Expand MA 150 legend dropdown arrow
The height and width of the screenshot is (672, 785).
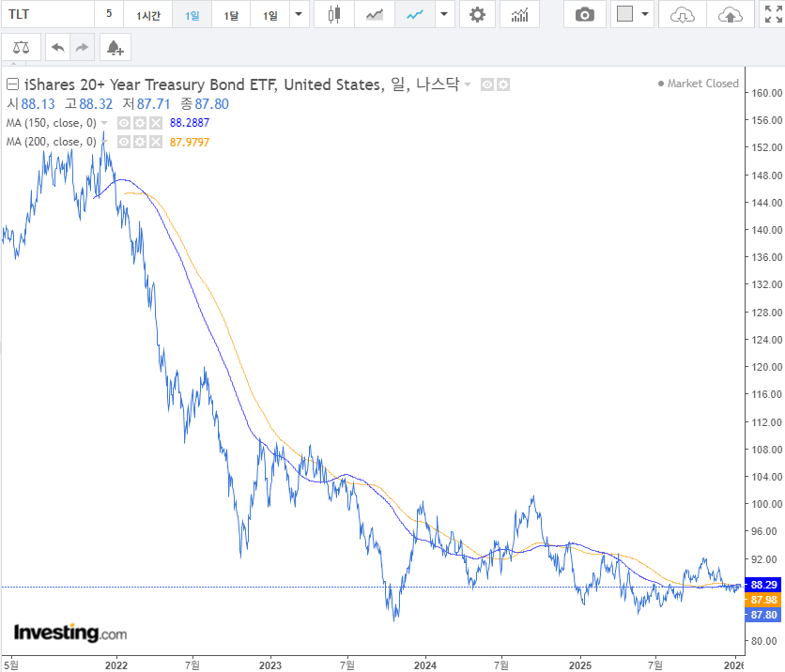tap(104, 123)
